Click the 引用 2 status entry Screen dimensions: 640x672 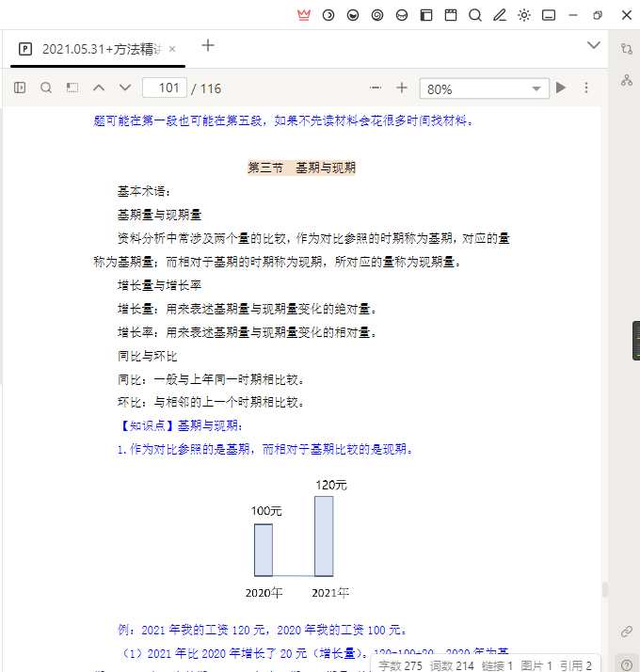click(576, 665)
